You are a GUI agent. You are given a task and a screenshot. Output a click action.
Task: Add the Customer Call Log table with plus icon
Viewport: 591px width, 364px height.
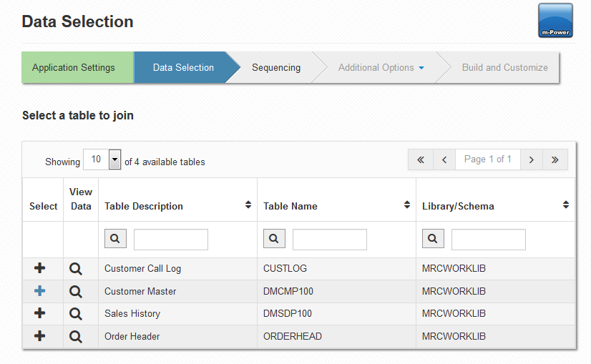point(39,268)
